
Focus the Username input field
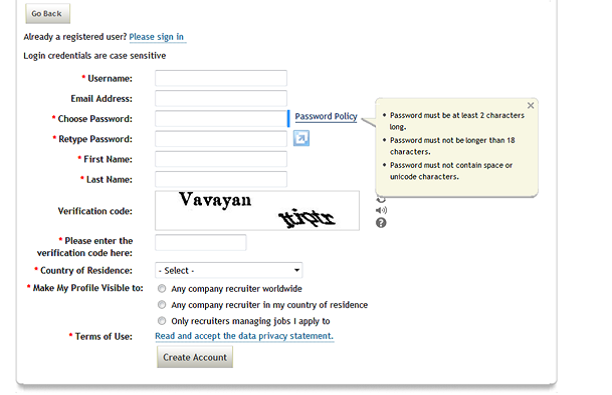pos(221,78)
